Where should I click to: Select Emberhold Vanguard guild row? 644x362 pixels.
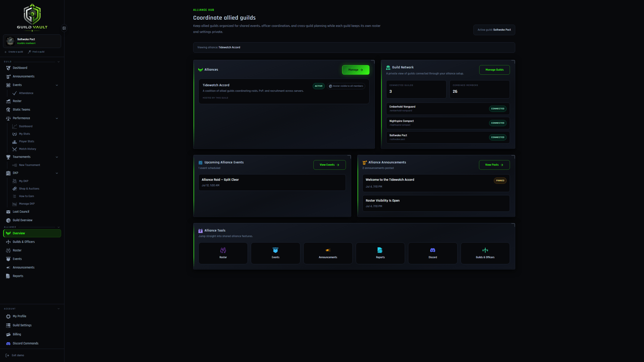click(448, 109)
